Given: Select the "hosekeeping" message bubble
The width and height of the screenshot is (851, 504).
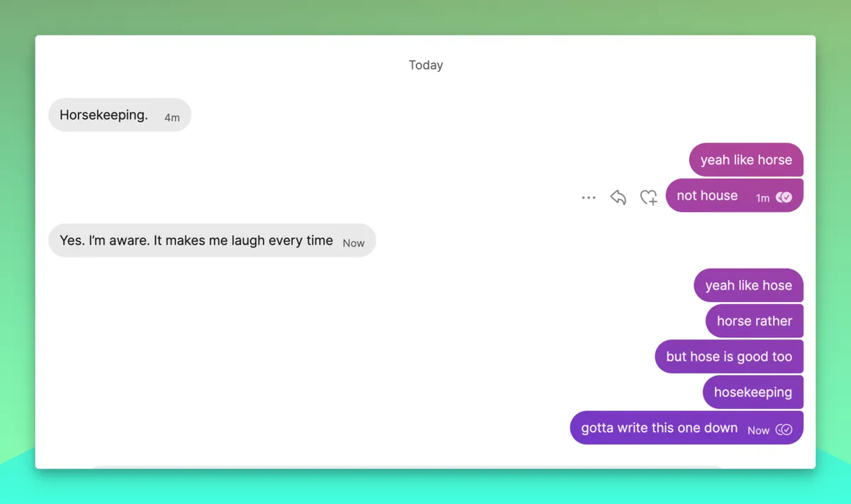Looking at the screenshot, I should coord(753,392).
